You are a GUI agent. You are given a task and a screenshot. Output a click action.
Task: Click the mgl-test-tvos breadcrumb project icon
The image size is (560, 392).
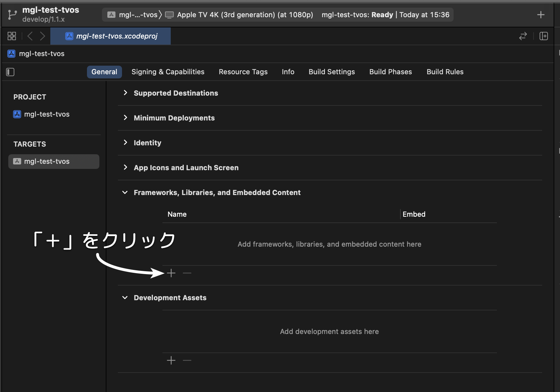(x=11, y=54)
